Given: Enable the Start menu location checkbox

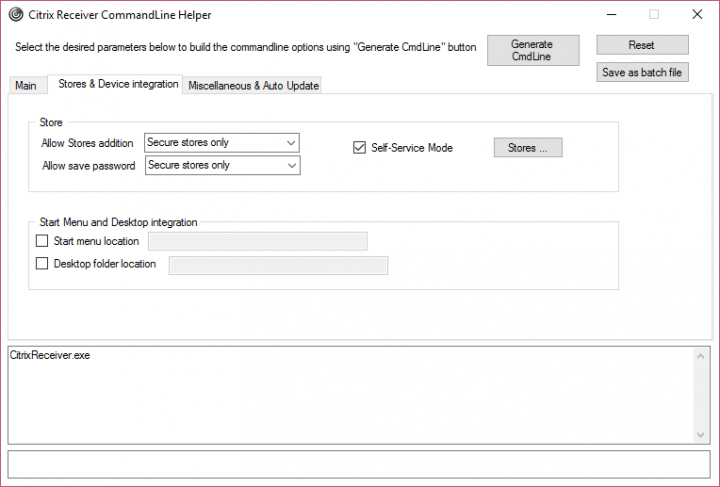Looking at the screenshot, I should click(42, 241).
